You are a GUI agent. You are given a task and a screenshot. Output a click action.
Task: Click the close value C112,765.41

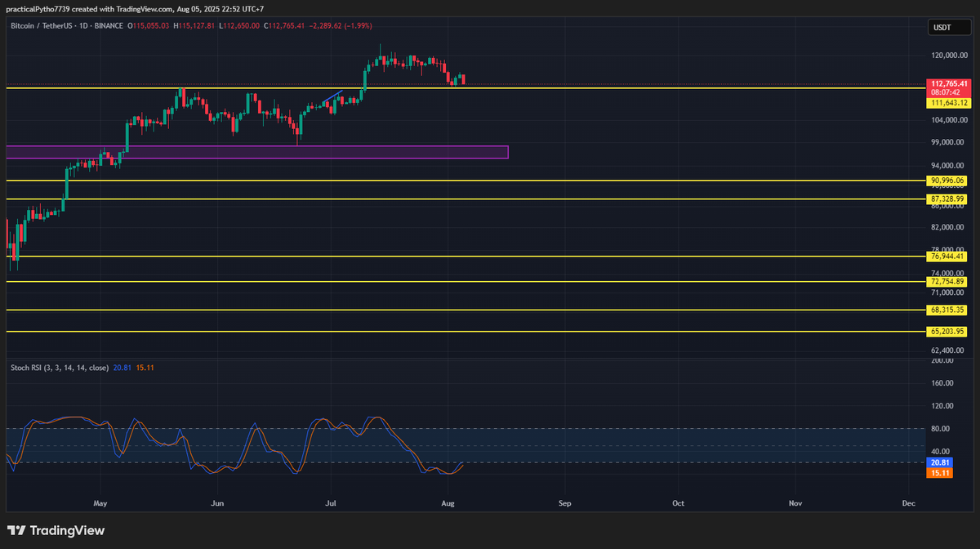coord(285,26)
